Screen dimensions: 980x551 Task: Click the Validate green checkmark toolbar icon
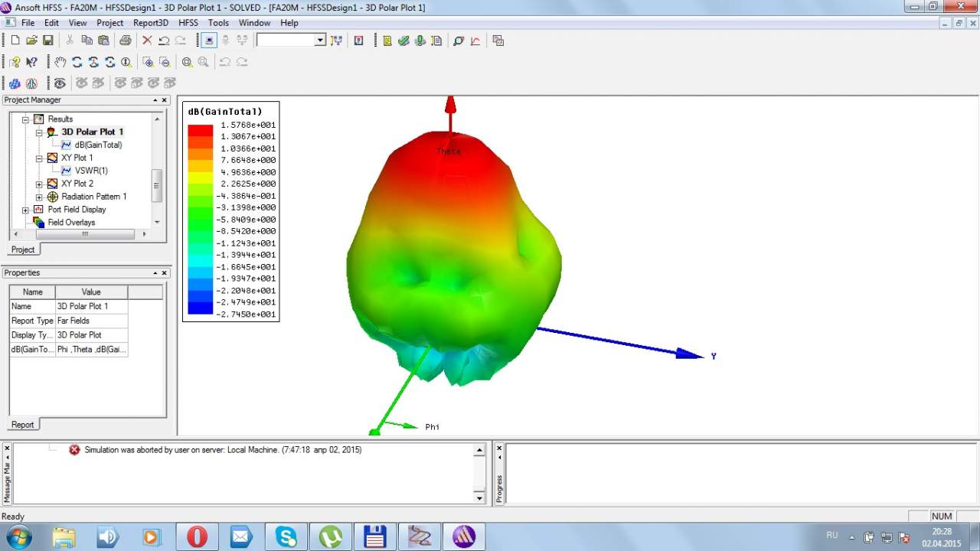coord(403,41)
